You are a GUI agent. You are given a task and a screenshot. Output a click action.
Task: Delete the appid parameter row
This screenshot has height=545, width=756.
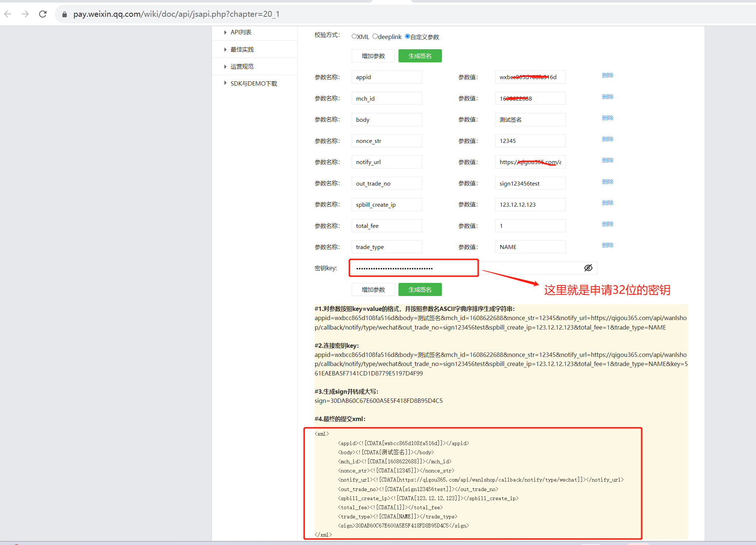pyautogui.click(x=607, y=75)
